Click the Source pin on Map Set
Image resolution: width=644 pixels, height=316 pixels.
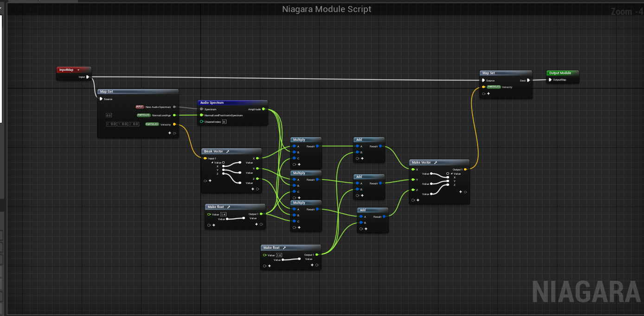pos(483,81)
